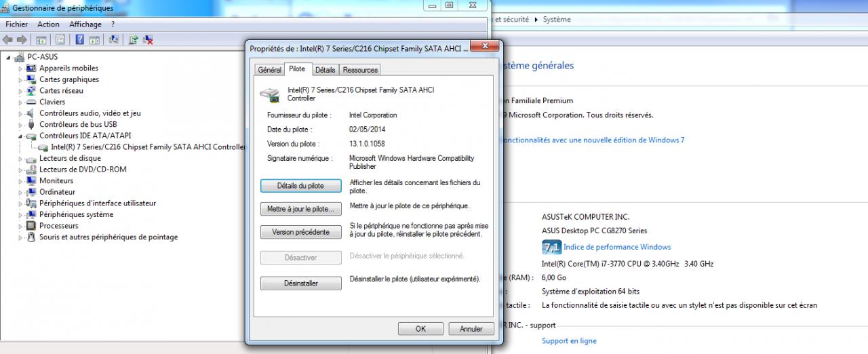Click the Back arrow in Device Manager toolbar

pyautogui.click(x=7, y=39)
